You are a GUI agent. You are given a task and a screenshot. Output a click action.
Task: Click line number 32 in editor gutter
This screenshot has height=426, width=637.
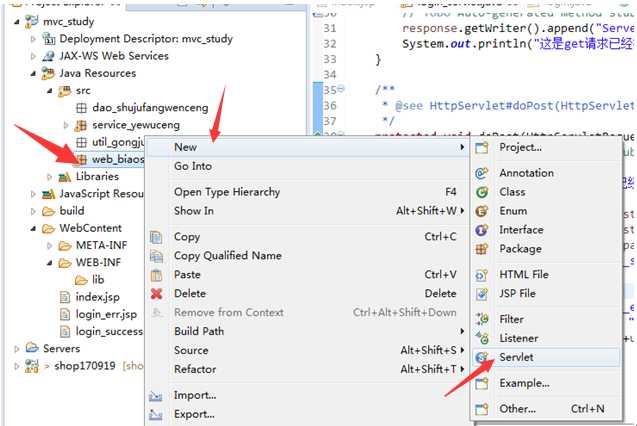tap(330, 44)
